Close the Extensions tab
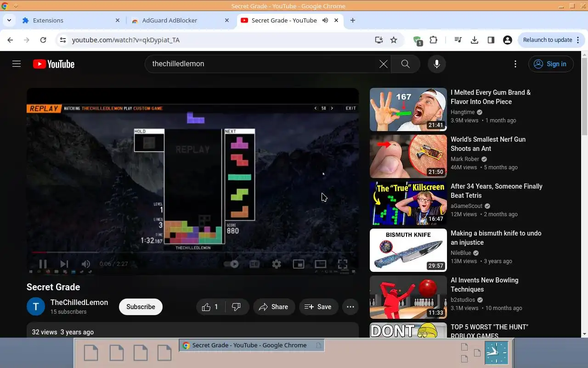Viewport: 588px width, 368px height. point(117,20)
